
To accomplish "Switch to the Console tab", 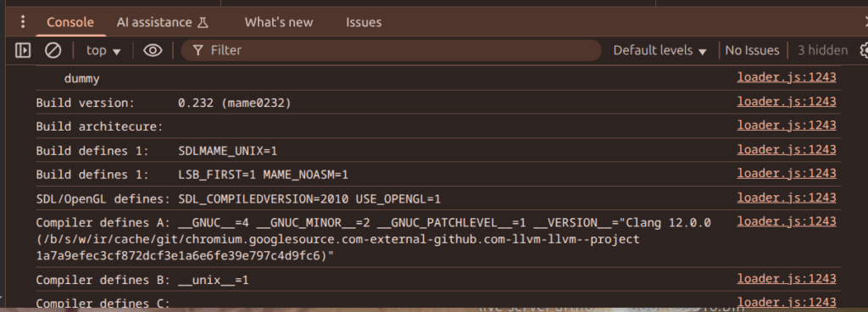I will click(x=70, y=22).
